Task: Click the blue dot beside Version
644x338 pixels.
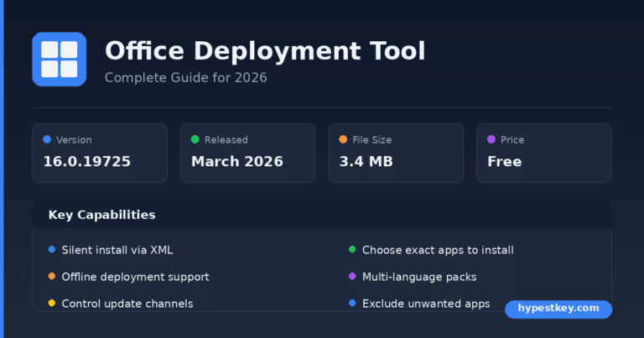Action: click(x=47, y=139)
